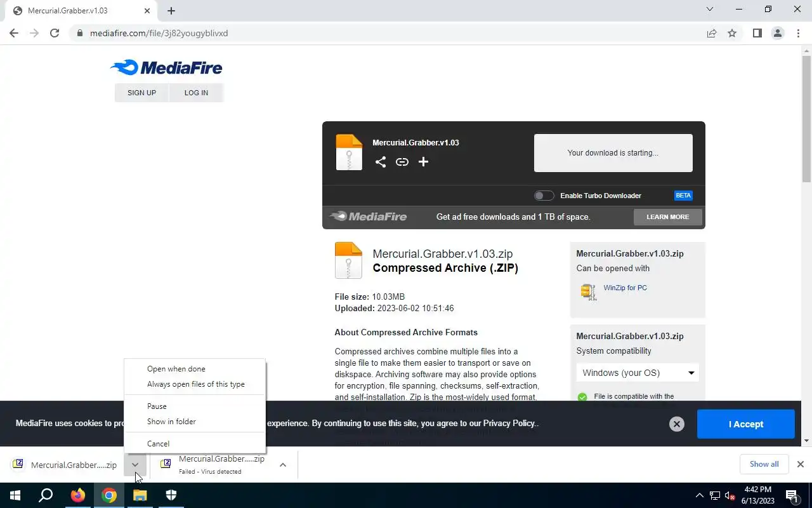Go back to previous page
This screenshot has width=812, height=508.
point(14,33)
